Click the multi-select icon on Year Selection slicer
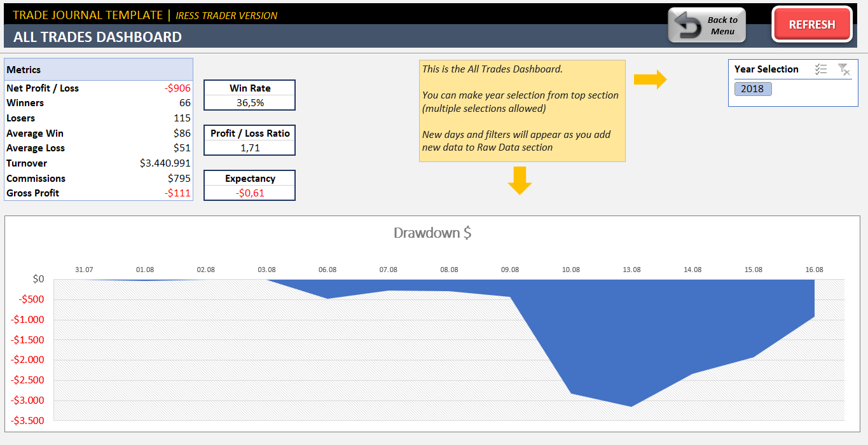The image size is (868, 445). (820, 69)
